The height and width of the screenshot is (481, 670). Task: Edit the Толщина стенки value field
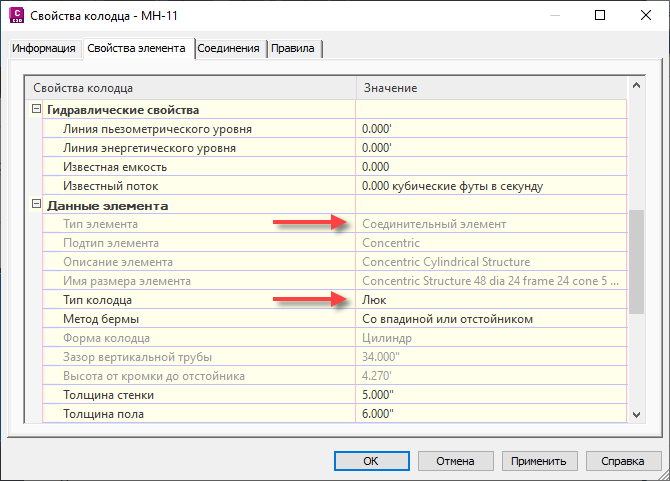(x=490, y=395)
